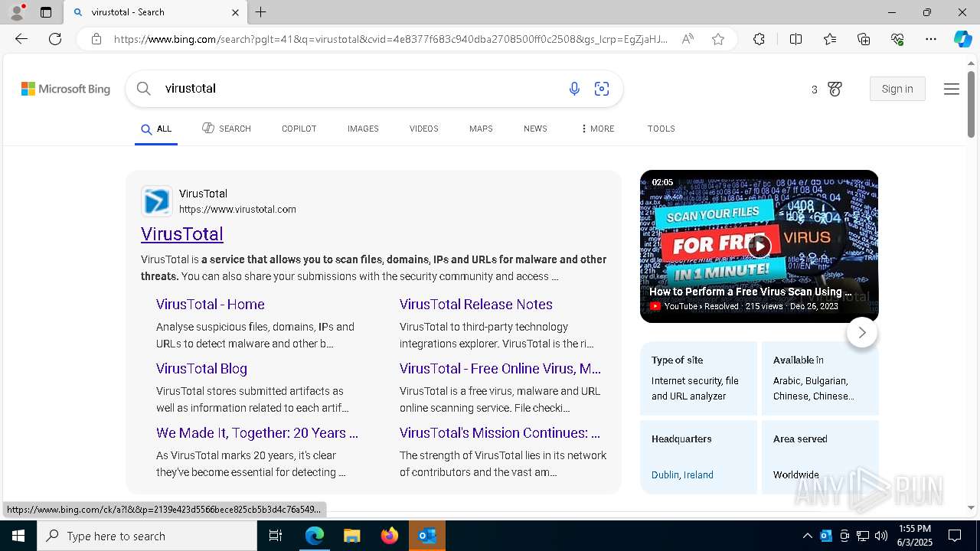Image resolution: width=980 pixels, height=551 pixels.
Task: Click the Read aloud icon in address bar
Action: click(x=688, y=39)
